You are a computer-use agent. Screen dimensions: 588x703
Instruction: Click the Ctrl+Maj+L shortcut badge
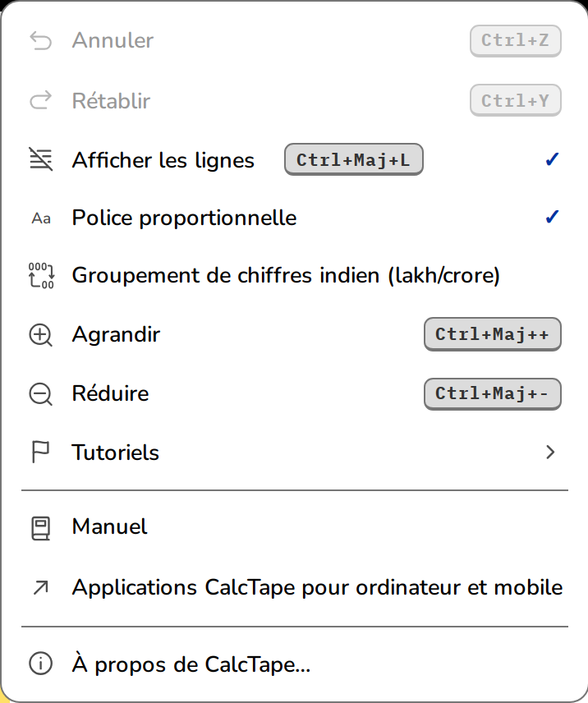tap(354, 159)
